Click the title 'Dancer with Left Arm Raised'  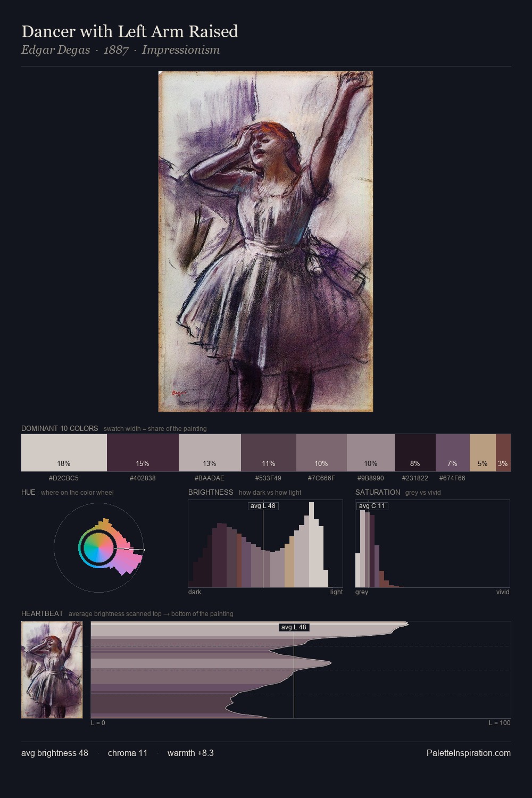coord(130,31)
